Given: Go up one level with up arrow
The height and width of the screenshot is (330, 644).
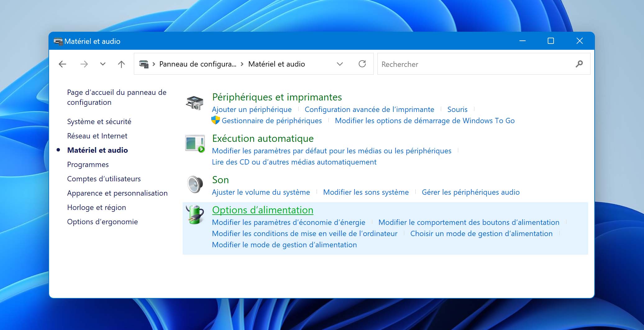Looking at the screenshot, I should point(121,64).
